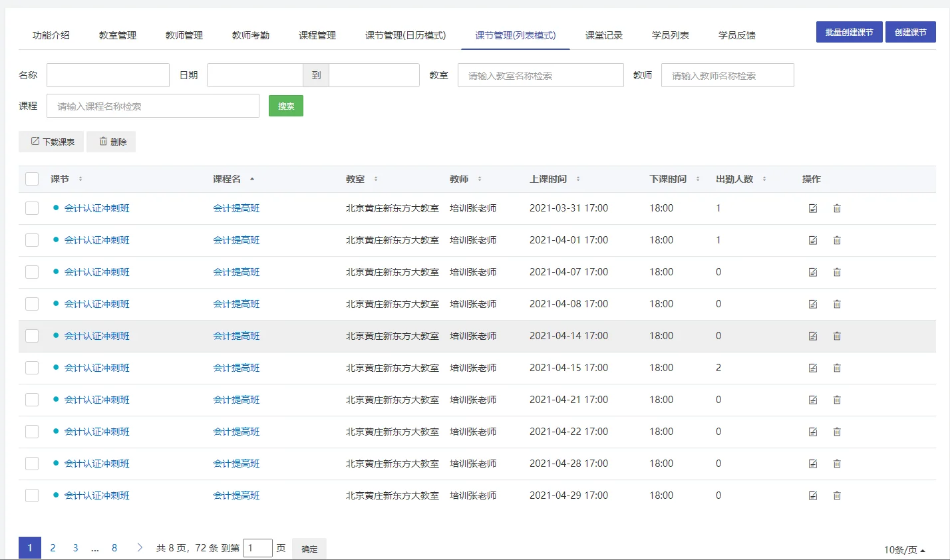Go to pagination page 2
Image resolution: width=950 pixels, height=560 pixels.
(53, 548)
